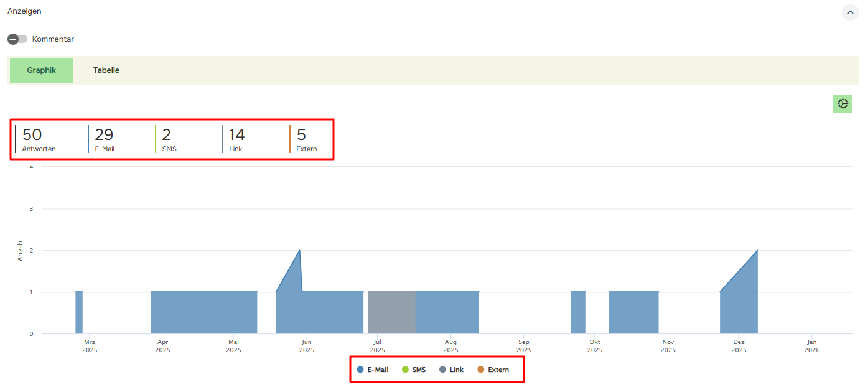This screenshot has width=868, height=387.
Task: Toggle Extern series via legend label
Action: [498, 370]
